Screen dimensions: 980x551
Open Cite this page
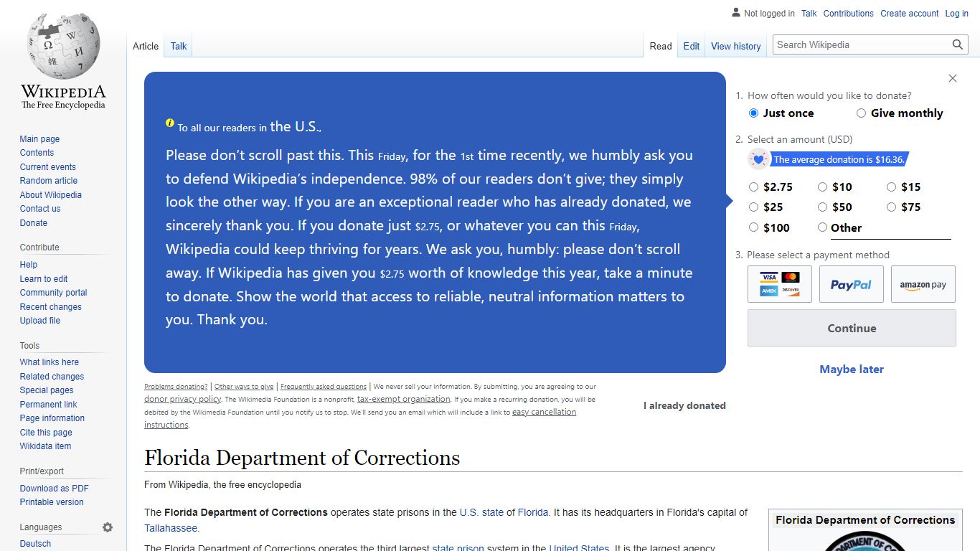[46, 433]
